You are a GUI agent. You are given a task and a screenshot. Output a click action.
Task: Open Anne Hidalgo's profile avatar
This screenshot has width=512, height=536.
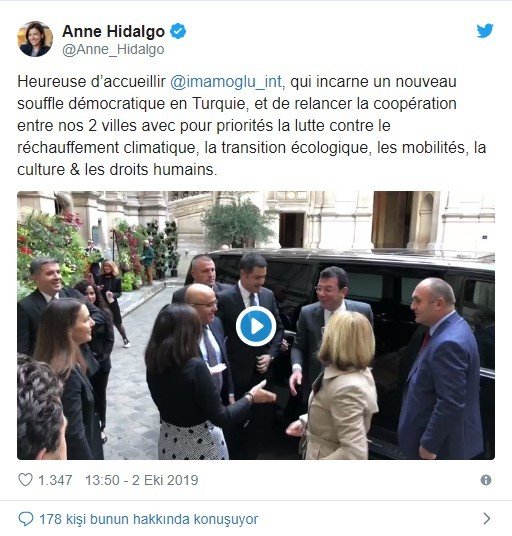click(x=35, y=39)
